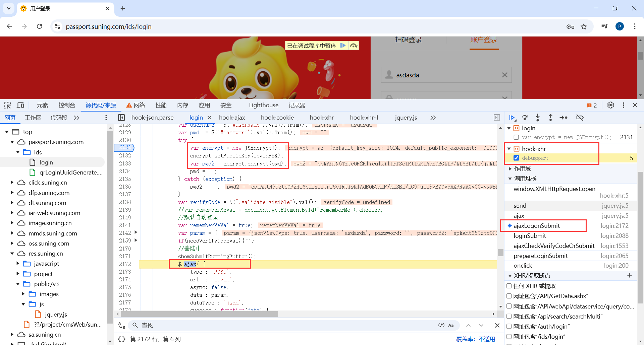The width and height of the screenshot is (644, 345).
Task: Collapse the XHR/fetch breakpoints section
Action: click(x=510, y=276)
